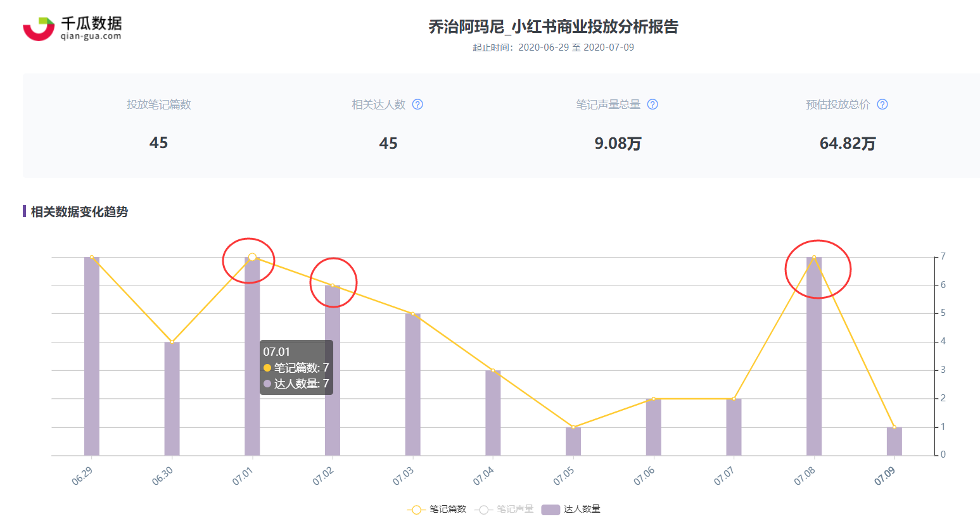Screen dimensions: 980x526
Task: Open help icon next to 笔记声量总量
Action: [x=652, y=104]
